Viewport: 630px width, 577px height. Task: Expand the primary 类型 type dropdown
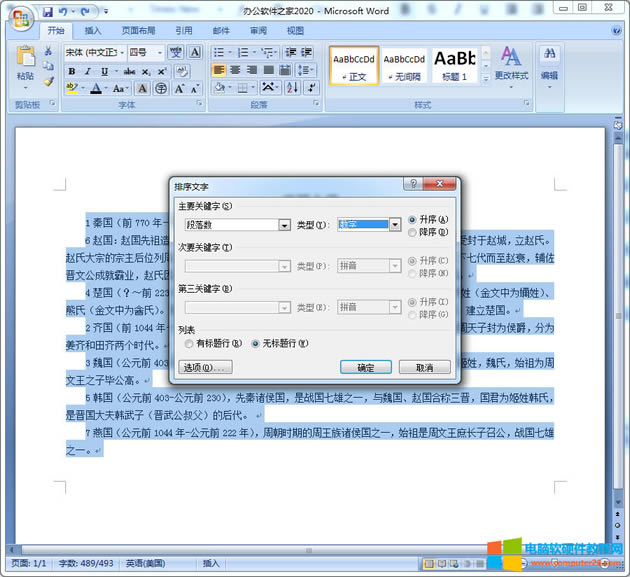(395, 225)
